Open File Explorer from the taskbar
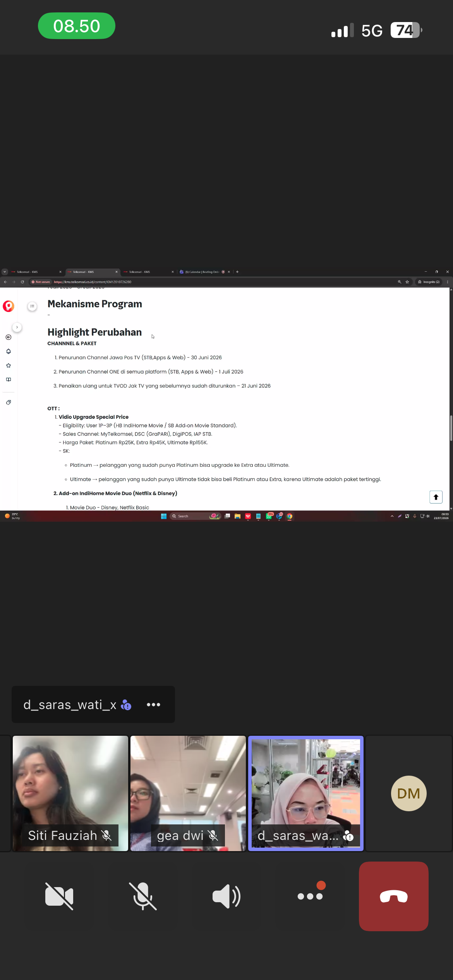This screenshot has height=980, width=453. click(x=238, y=516)
